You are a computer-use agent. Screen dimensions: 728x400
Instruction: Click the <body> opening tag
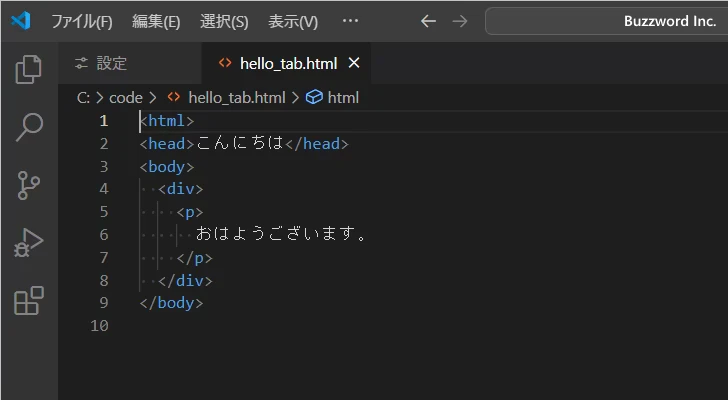coord(167,167)
